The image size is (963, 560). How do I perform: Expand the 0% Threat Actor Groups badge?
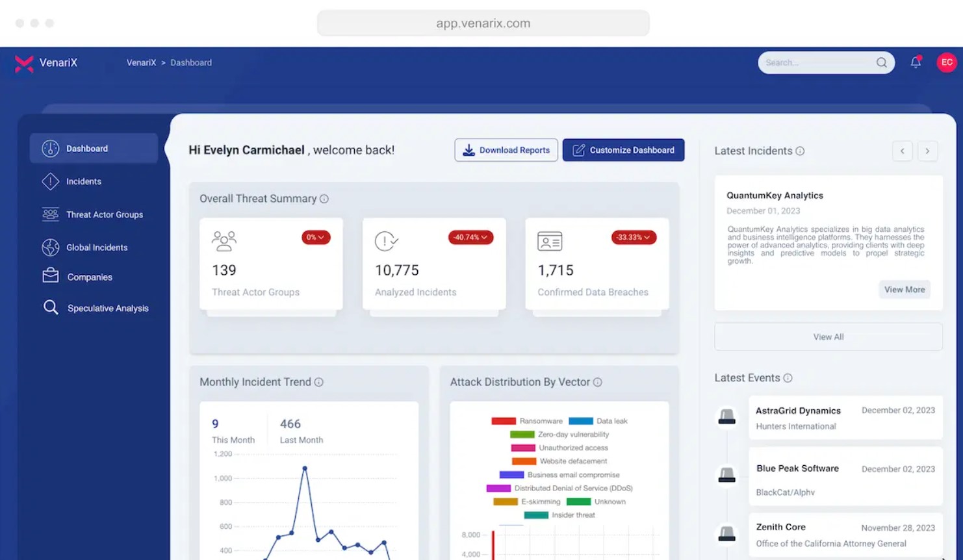[316, 237]
